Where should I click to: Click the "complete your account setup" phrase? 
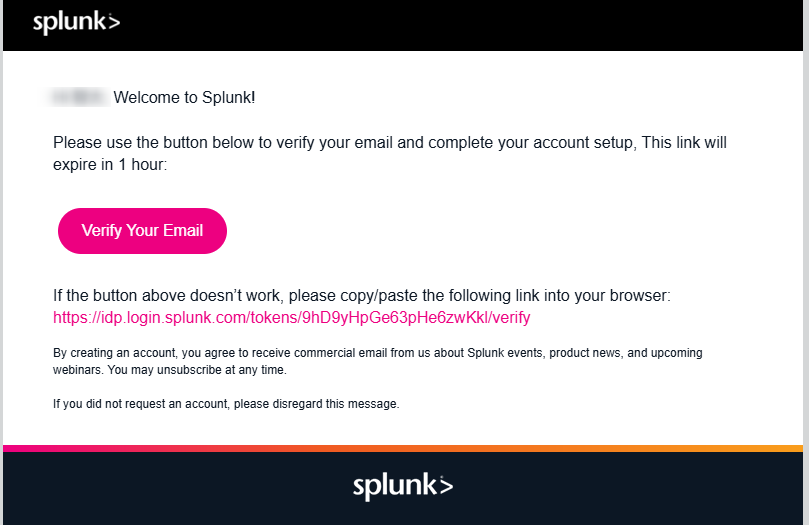pos(537,143)
